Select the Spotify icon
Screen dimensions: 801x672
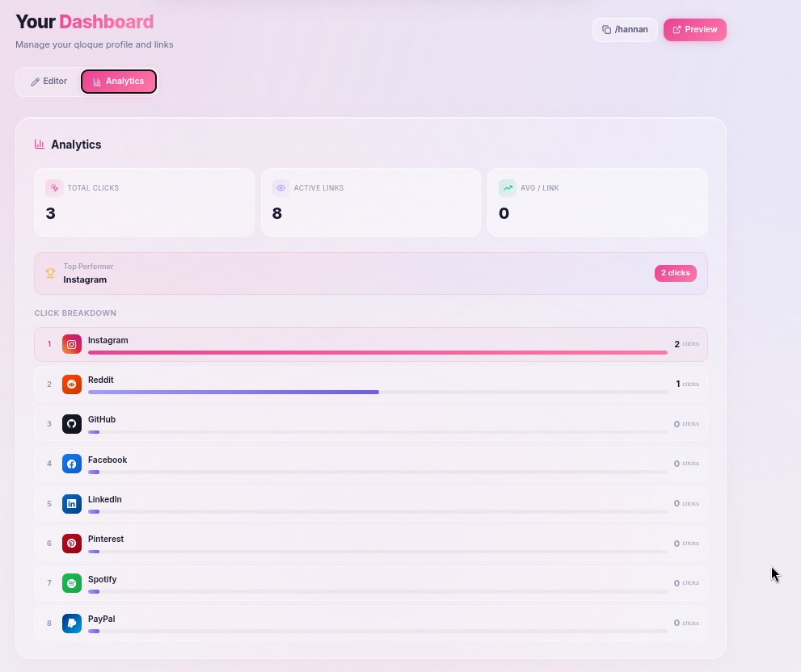pyautogui.click(x=72, y=582)
